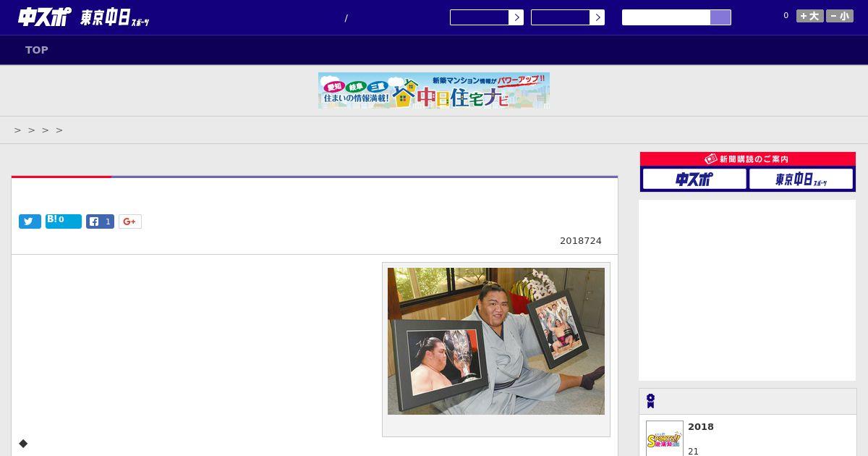Open the sumo wrestler article photo
The width and height of the screenshot is (868, 456).
[496, 341]
